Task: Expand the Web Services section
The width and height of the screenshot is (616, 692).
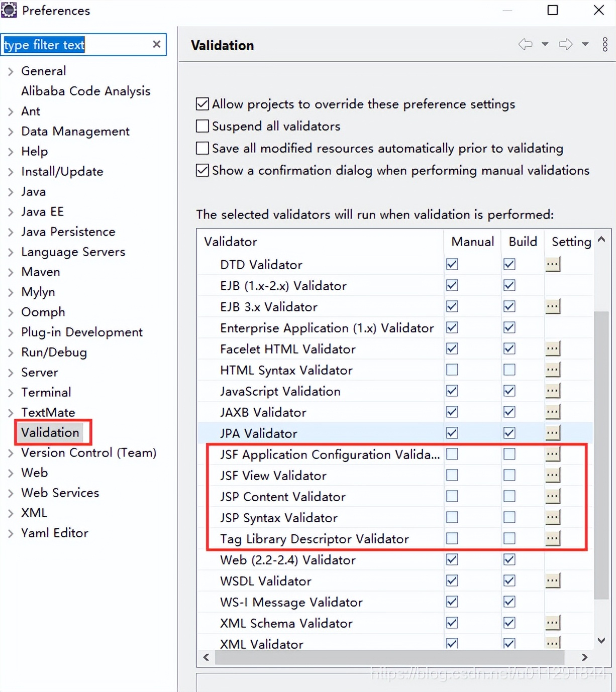Action: pyautogui.click(x=11, y=493)
